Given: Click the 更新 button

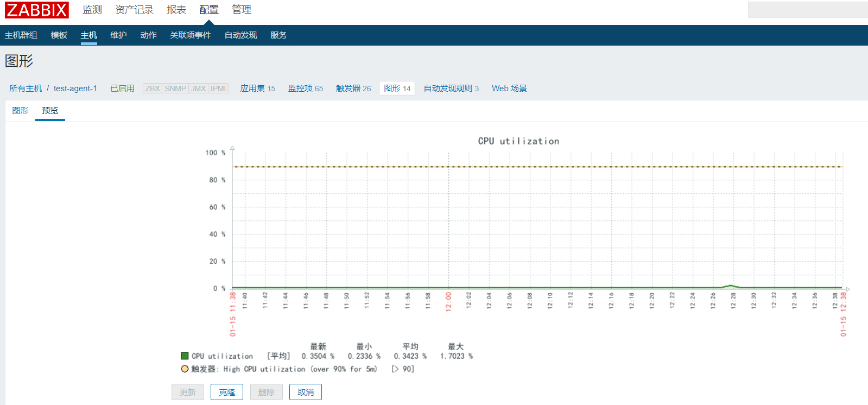Looking at the screenshot, I should click(x=188, y=392).
